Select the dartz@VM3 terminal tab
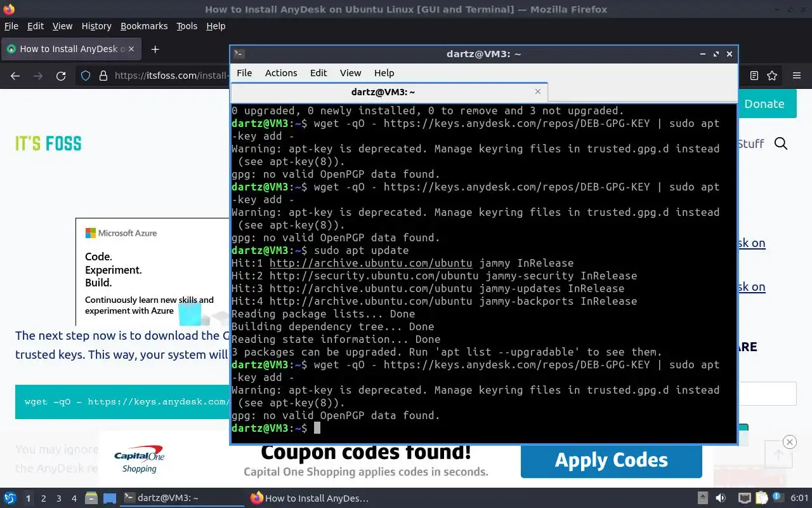812x508 pixels. (x=389, y=92)
